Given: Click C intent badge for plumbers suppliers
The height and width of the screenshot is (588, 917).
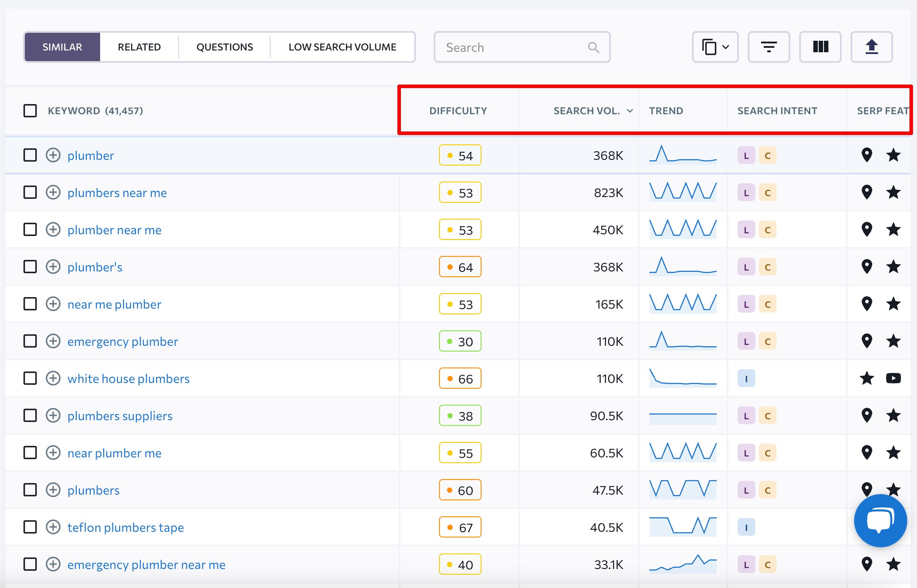Looking at the screenshot, I should point(768,416).
